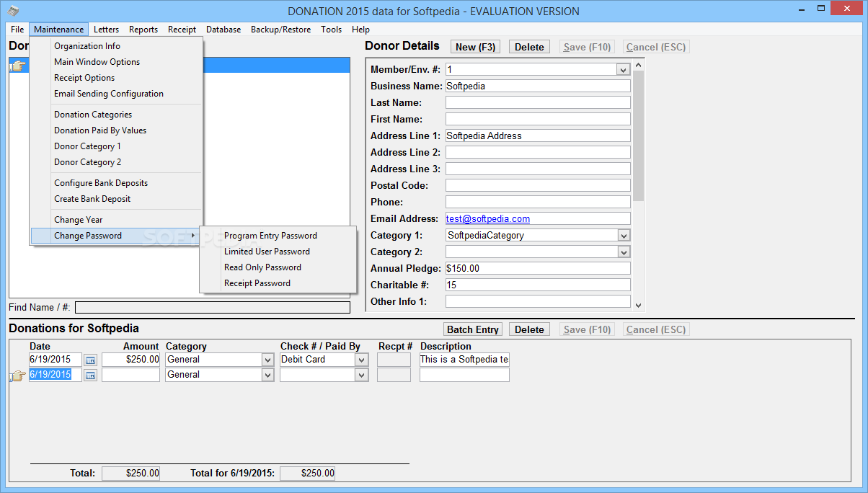Click the Phone field
The image size is (868, 493).
pyautogui.click(x=538, y=202)
